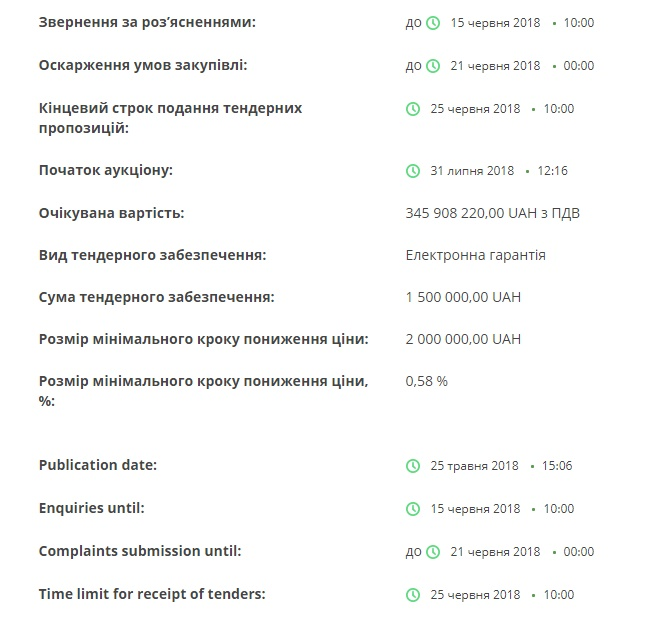Click the 0,58 % step percentage

click(426, 381)
